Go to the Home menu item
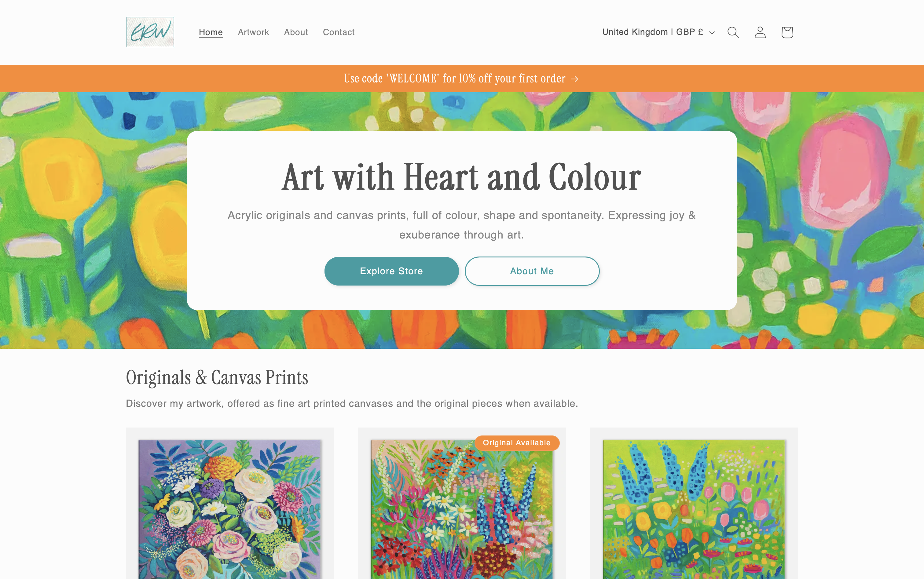 (x=211, y=32)
